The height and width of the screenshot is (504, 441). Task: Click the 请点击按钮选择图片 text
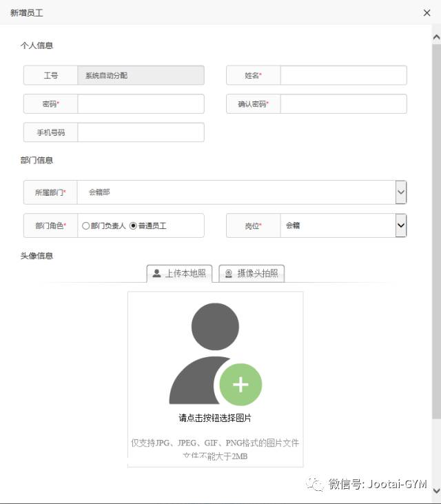[x=215, y=418]
